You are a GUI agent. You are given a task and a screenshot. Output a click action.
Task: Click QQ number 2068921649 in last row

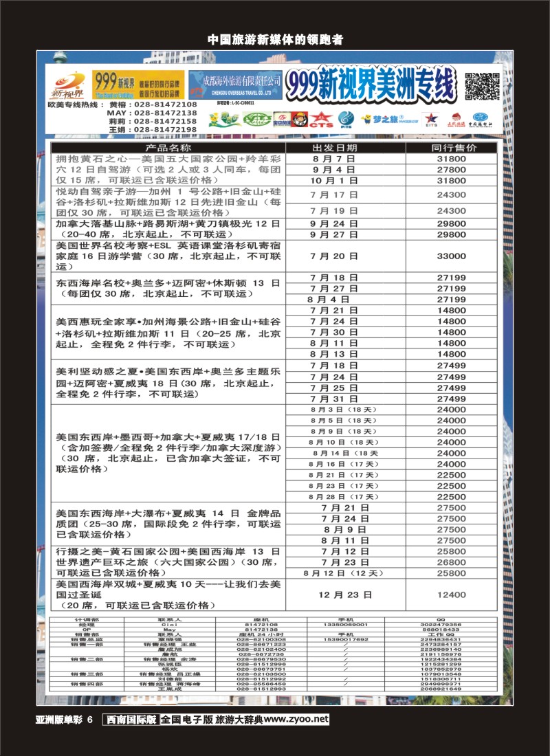pos(441,689)
